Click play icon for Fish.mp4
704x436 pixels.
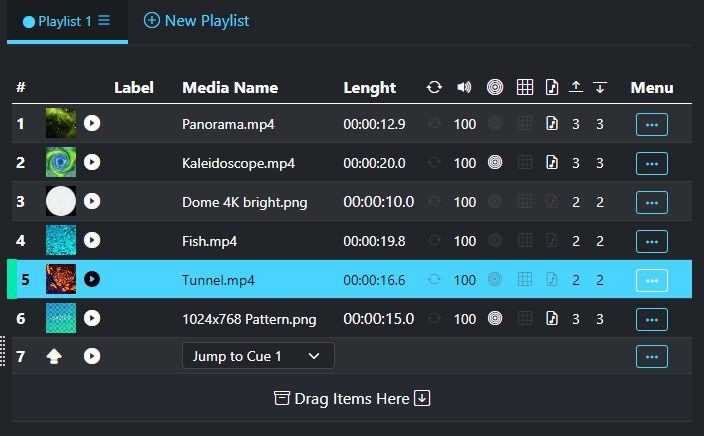coord(92,241)
